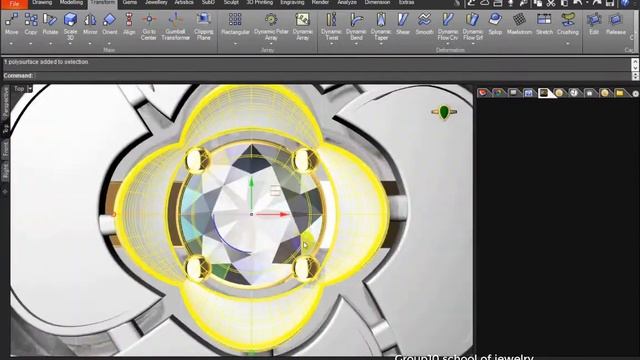Screen dimensions: 640x360
Task: Expand the Copy tool dropdown arrow
Action: [x=31, y=43]
